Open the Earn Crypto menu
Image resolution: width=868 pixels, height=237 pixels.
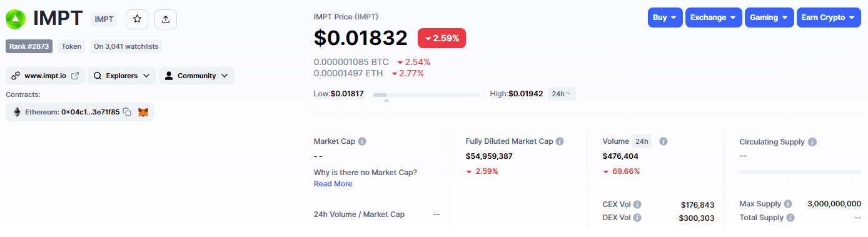pos(829,18)
